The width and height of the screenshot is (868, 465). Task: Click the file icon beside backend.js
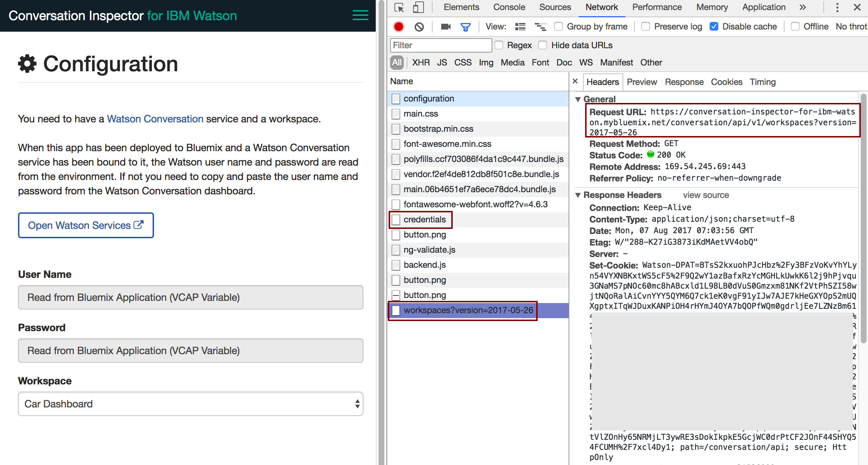[x=396, y=265]
